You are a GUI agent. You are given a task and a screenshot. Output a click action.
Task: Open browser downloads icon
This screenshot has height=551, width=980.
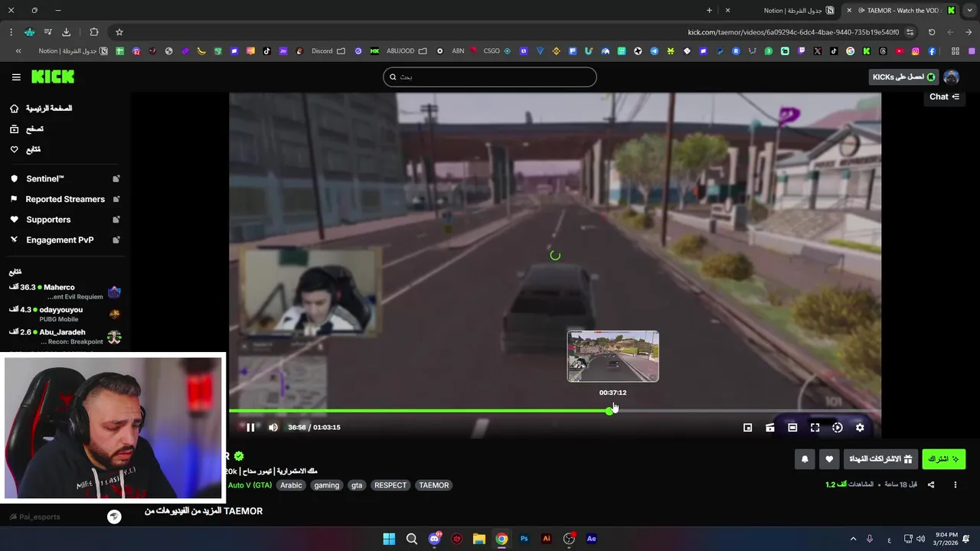66,32
